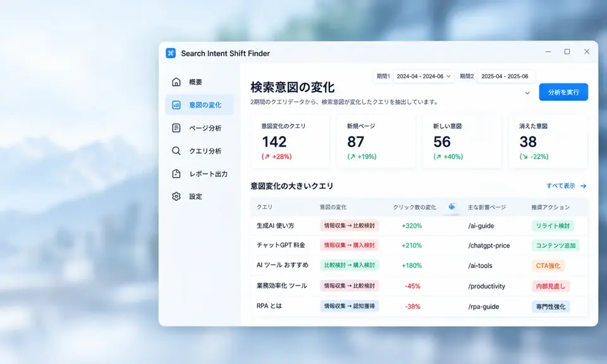Click the trend arrow beside +19%
This screenshot has height=364, width=607.
352,157
